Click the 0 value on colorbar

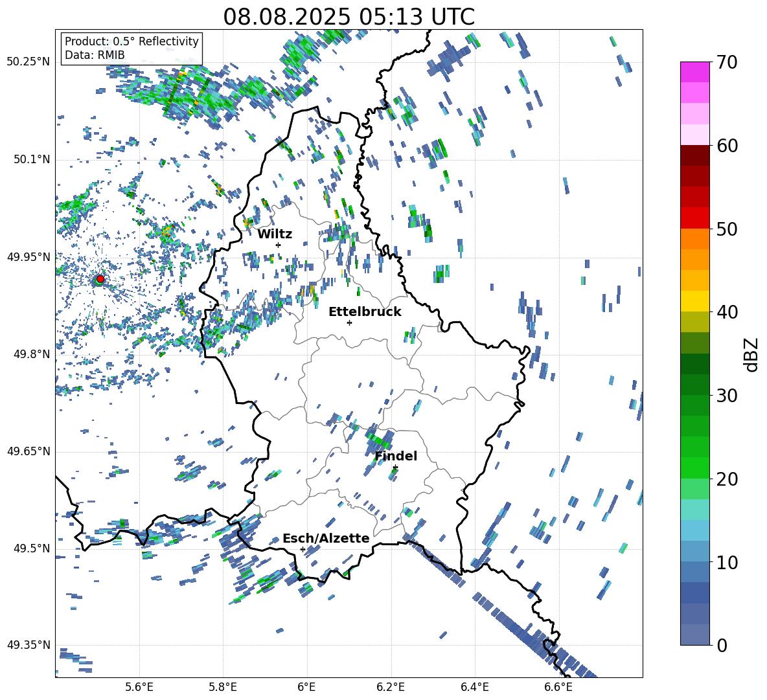pos(722,645)
